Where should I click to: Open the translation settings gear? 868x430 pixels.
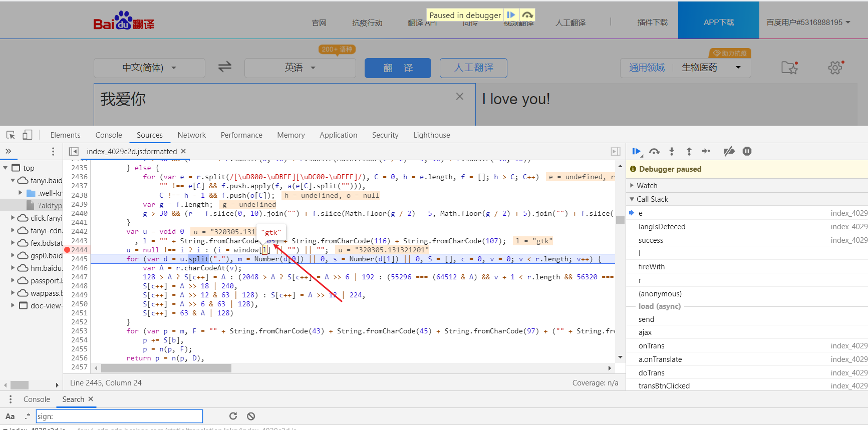(x=835, y=68)
